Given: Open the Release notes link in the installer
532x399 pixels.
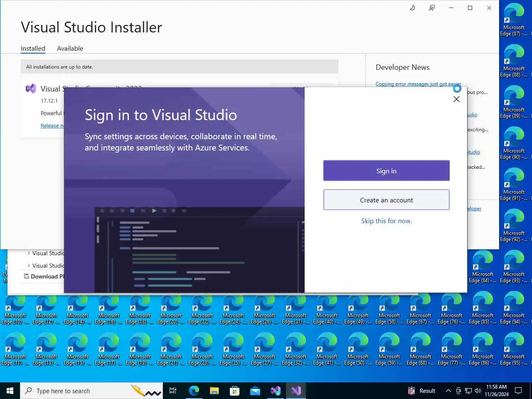Looking at the screenshot, I should tap(52, 126).
